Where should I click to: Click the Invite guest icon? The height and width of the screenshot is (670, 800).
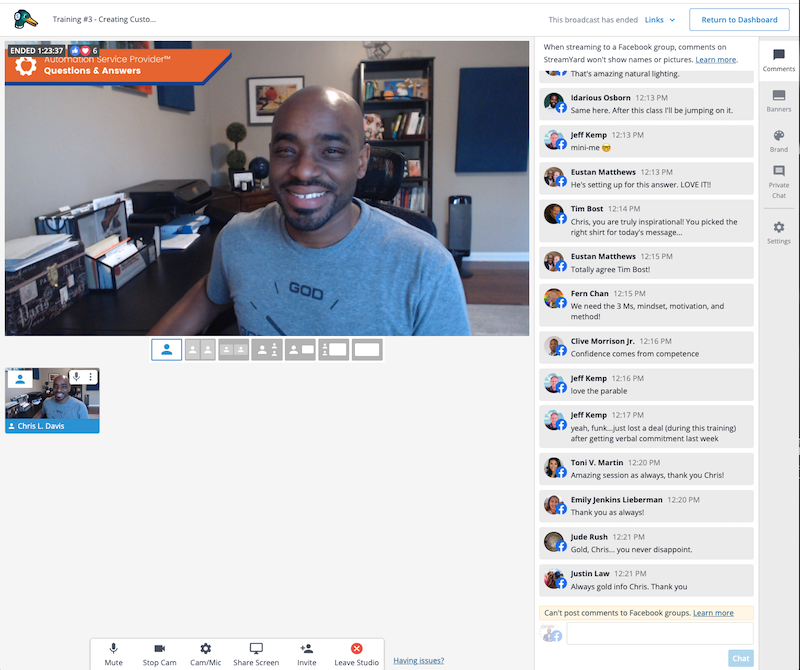306,649
